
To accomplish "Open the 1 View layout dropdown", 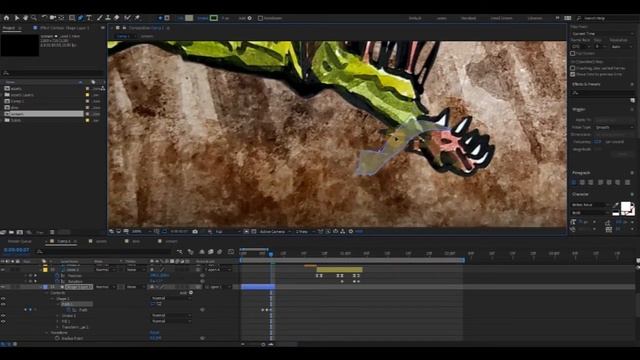I will point(304,231).
